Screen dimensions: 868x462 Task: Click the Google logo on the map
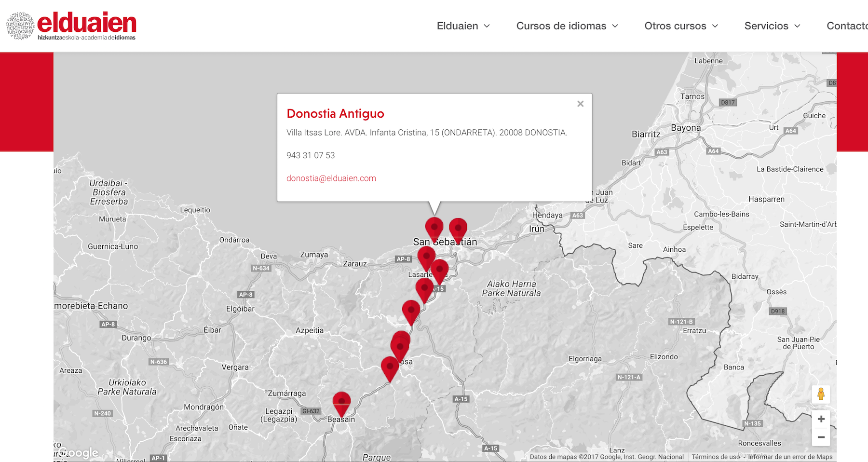(x=77, y=452)
